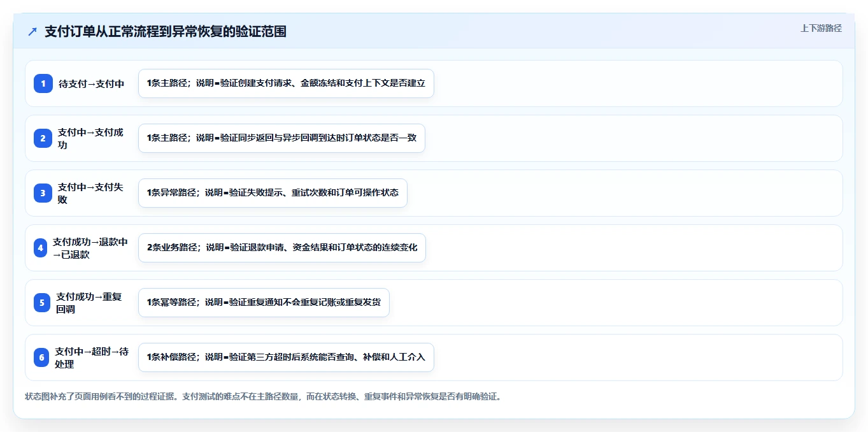Select the 支付成功→重复回调 step label
868x432 pixels.
click(x=90, y=303)
